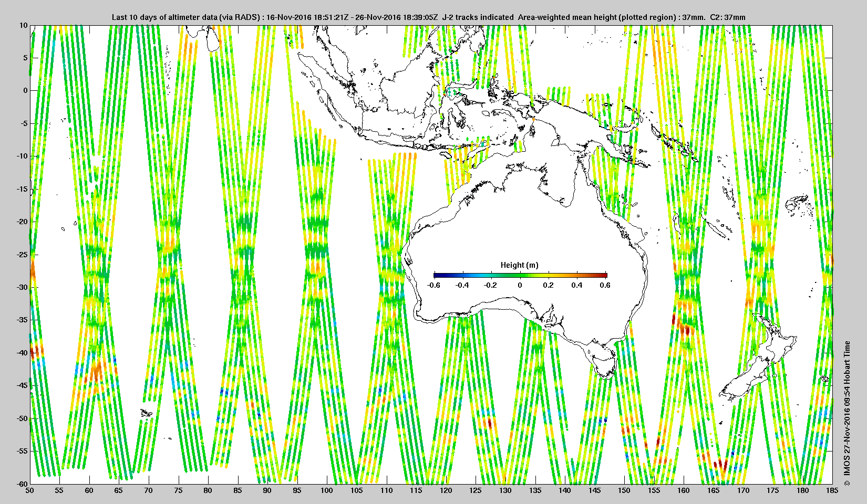Click the '0.6' colorbar tick label
The image size is (867, 504).
(x=605, y=286)
